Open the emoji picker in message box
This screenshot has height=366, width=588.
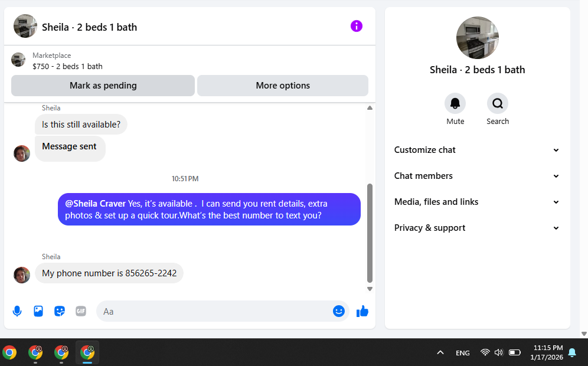tap(338, 311)
